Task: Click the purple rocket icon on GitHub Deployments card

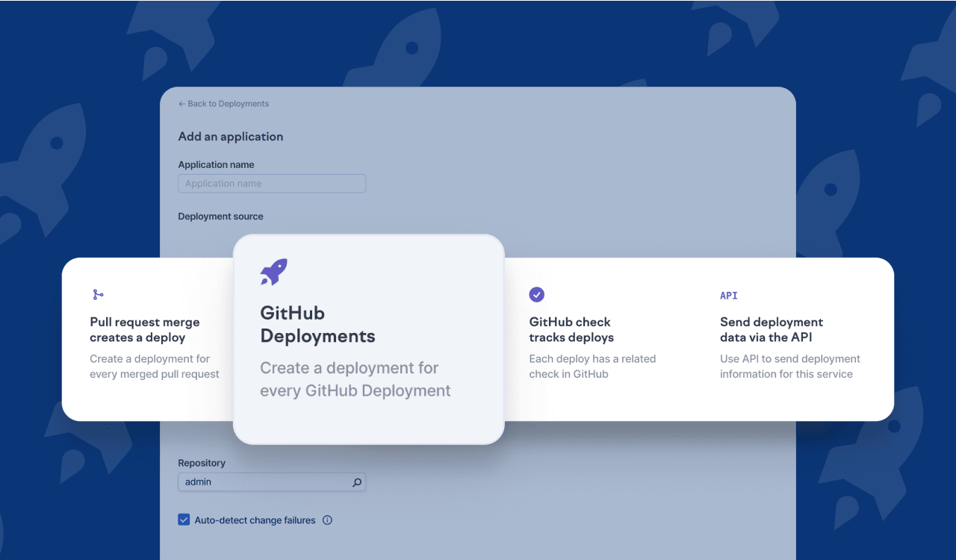Action: 273,273
